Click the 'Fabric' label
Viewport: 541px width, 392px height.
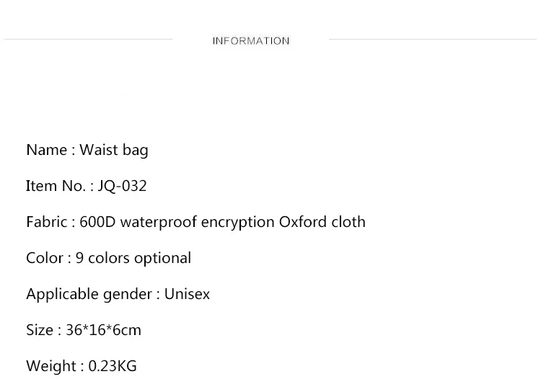coord(47,222)
